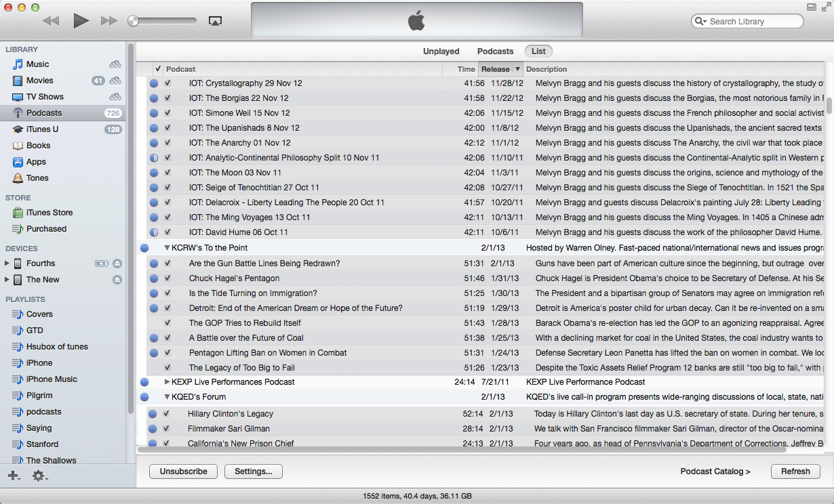
Task: Click the Refresh button
Action: (795, 471)
